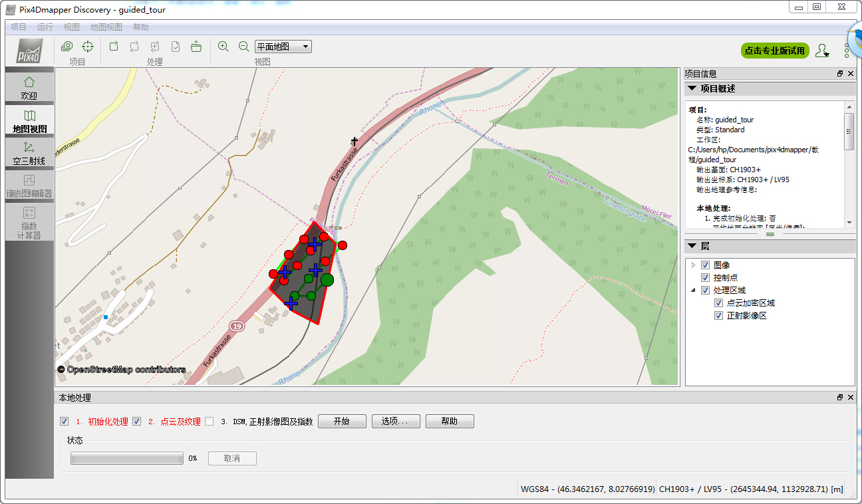
Task: Click the 帮助 button in processing panel
Action: (x=450, y=422)
